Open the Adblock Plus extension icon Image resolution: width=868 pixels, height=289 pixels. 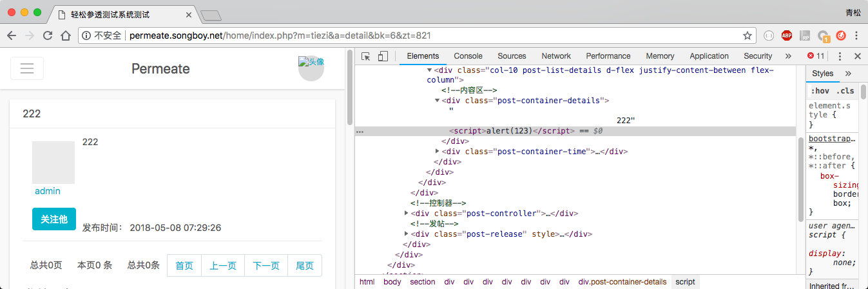(x=787, y=35)
